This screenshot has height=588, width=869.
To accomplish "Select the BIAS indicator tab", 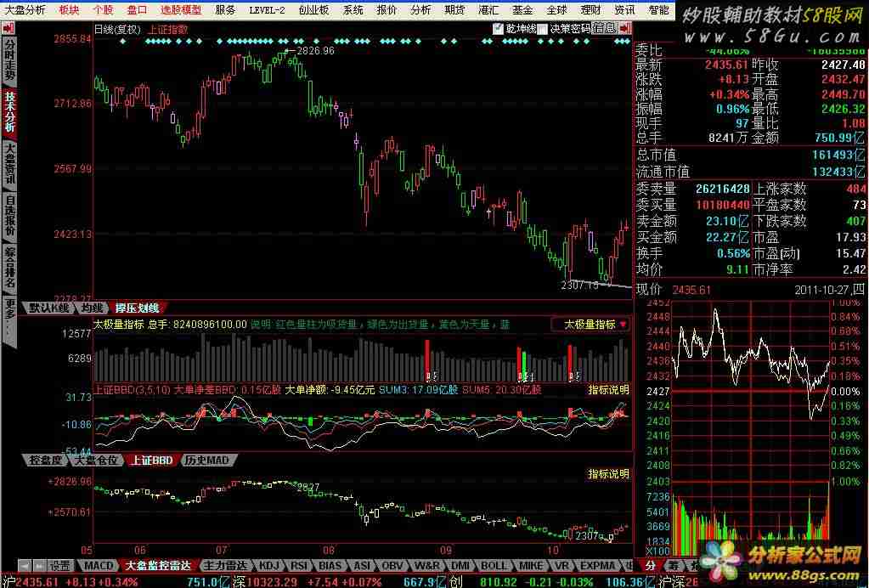I will [x=330, y=566].
